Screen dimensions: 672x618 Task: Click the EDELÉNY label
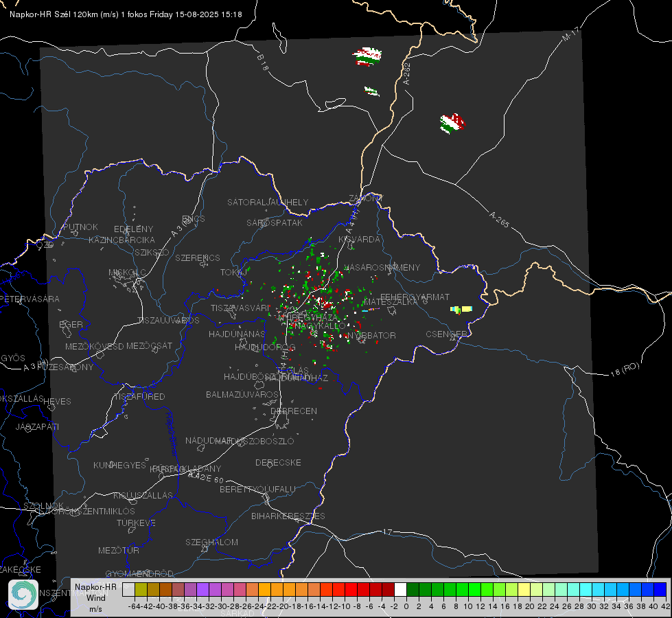tap(134, 229)
